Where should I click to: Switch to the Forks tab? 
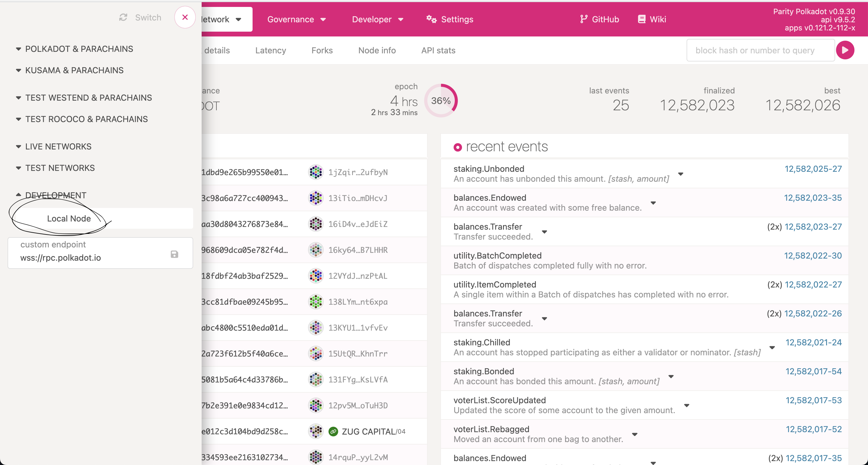click(322, 51)
